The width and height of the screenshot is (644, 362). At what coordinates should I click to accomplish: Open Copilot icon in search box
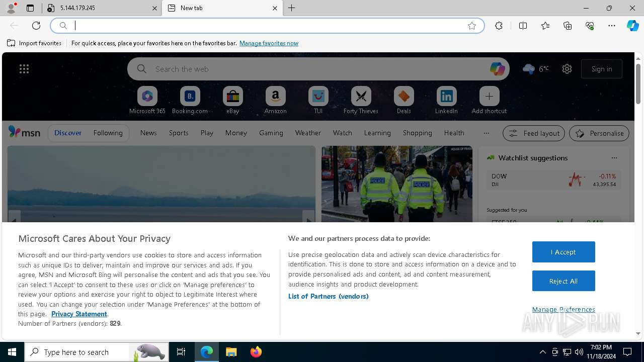click(x=497, y=69)
